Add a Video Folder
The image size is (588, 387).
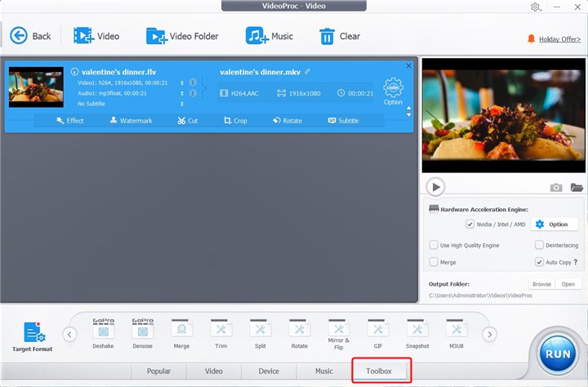tap(182, 36)
